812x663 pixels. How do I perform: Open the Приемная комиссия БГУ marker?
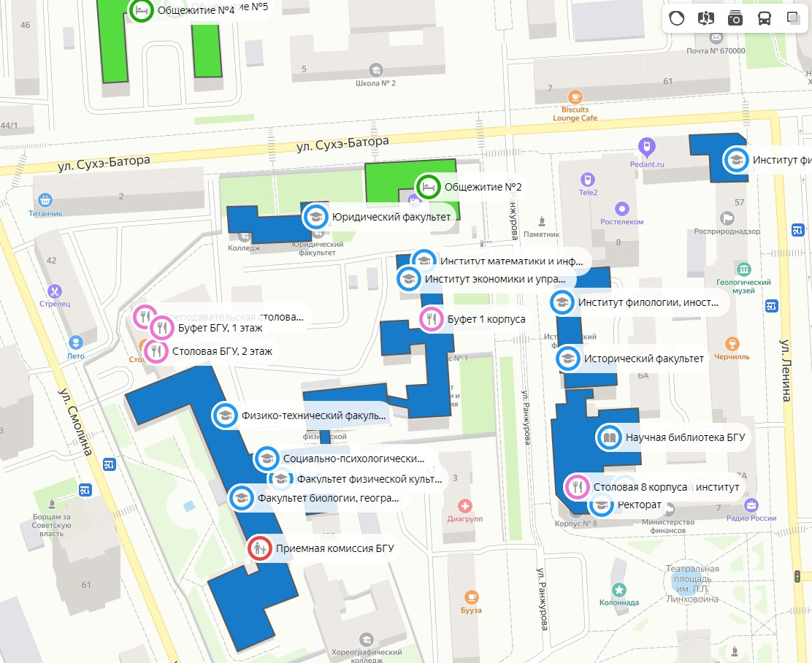pos(258,548)
